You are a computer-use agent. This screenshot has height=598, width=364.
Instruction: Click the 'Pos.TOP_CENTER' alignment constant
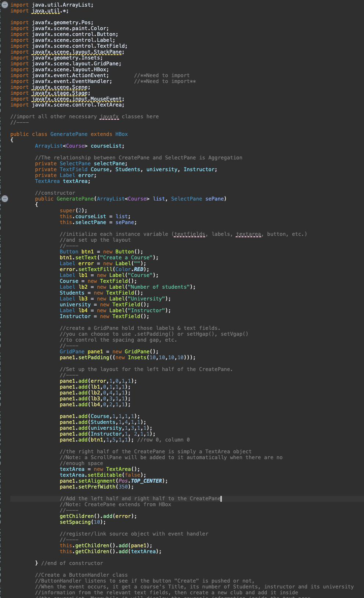point(140,481)
